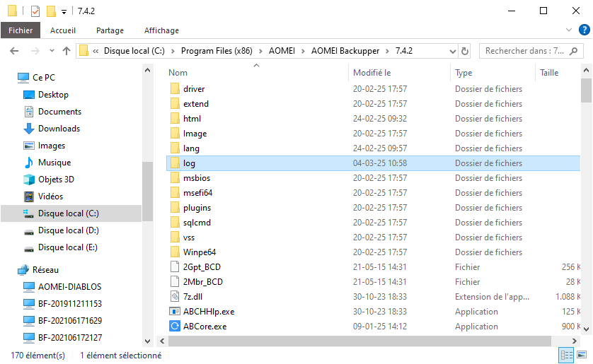Screen dimensions: 593x364
Task: Select the extend folder
Action: click(x=195, y=104)
